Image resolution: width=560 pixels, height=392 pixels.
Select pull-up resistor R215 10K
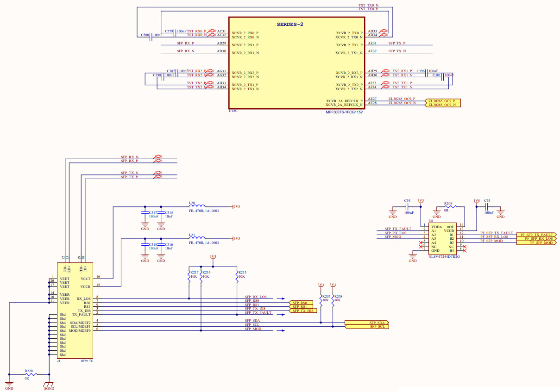coord(238,276)
